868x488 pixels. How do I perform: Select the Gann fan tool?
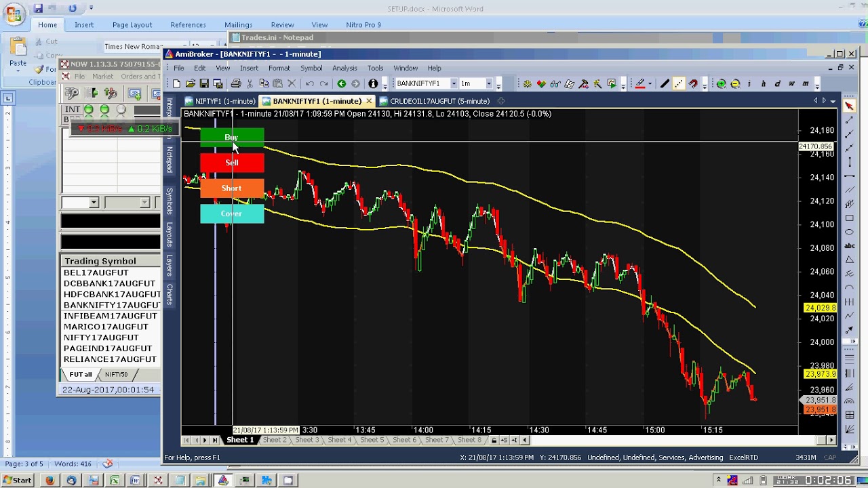pos(849,430)
